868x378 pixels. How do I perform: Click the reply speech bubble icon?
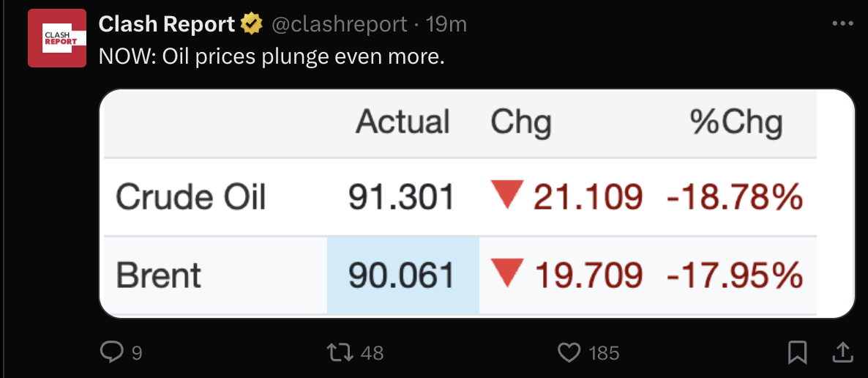tap(111, 353)
